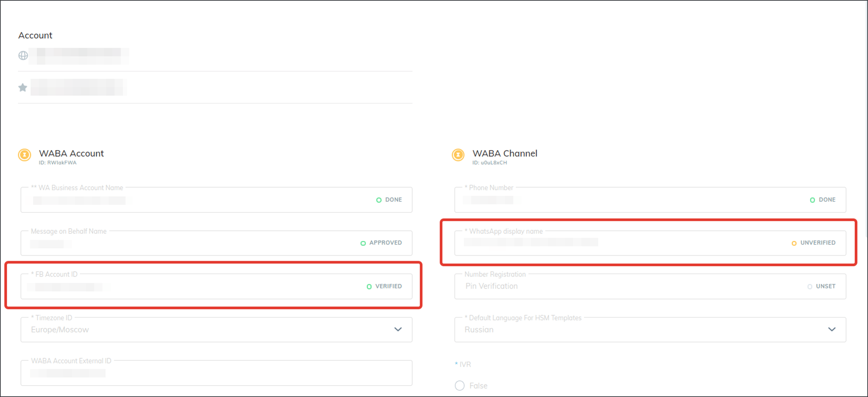Click the UNVERIFIED status circle for display name
The width and height of the screenshot is (868, 397).
794,243
